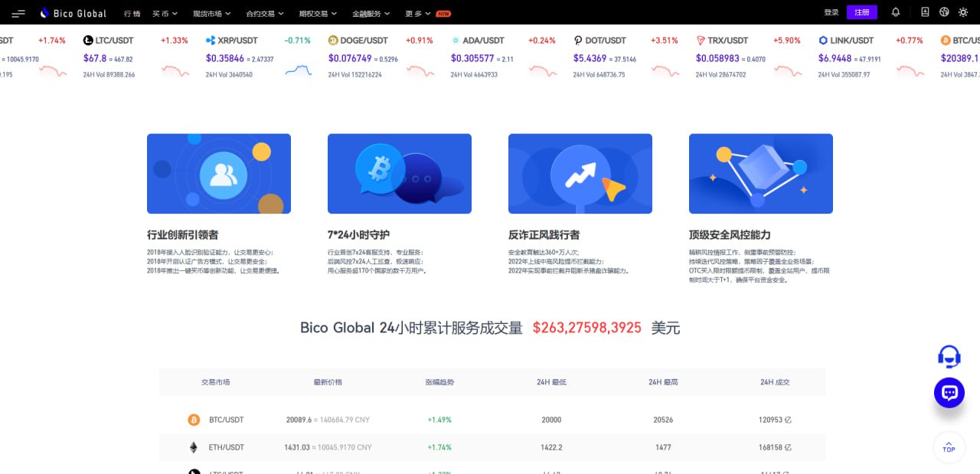Click the Bico Global logo
The width and height of the screenshot is (980, 474).
[73, 13]
